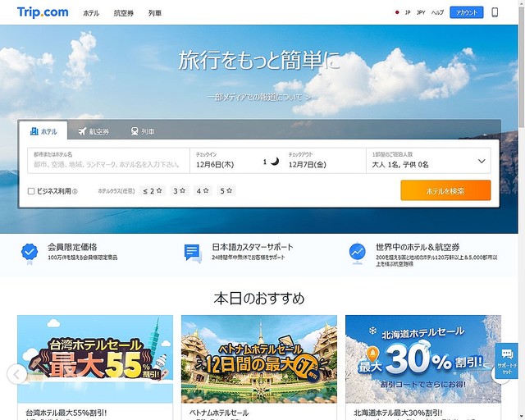The width and height of the screenshot is (525, 420).
Task: Open the JPY currency selector
Action: point(421,13)
